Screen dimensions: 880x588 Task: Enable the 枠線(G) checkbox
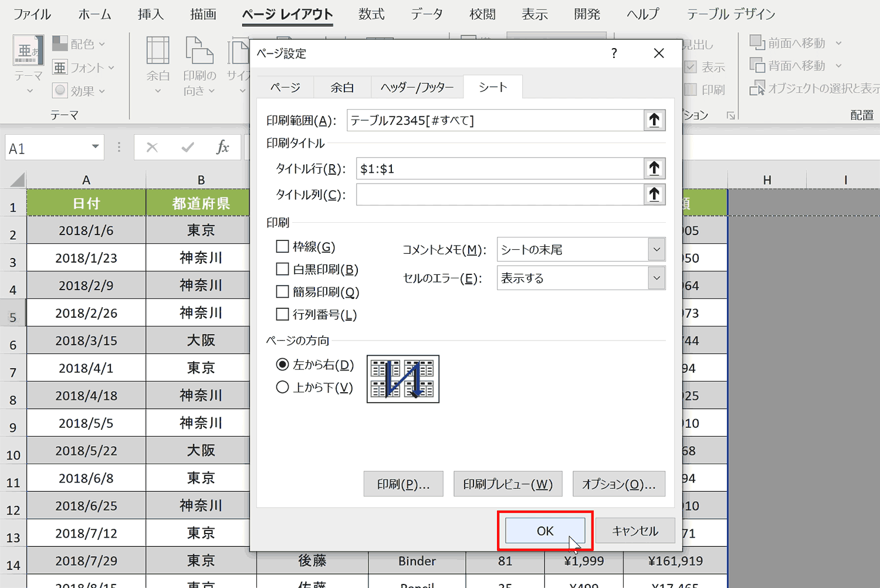tap(282, 247)
